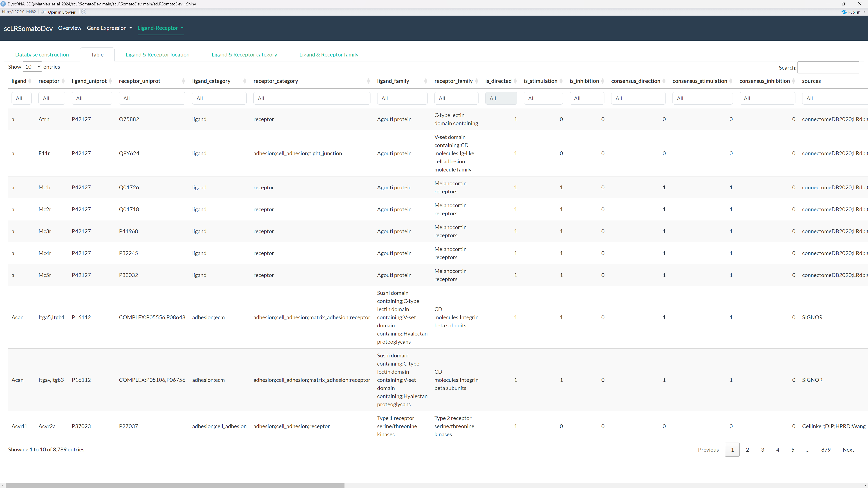868x488 pixels.
Task: Open the Gene Expression dropdown menu
Action: (x=109, y=28)
